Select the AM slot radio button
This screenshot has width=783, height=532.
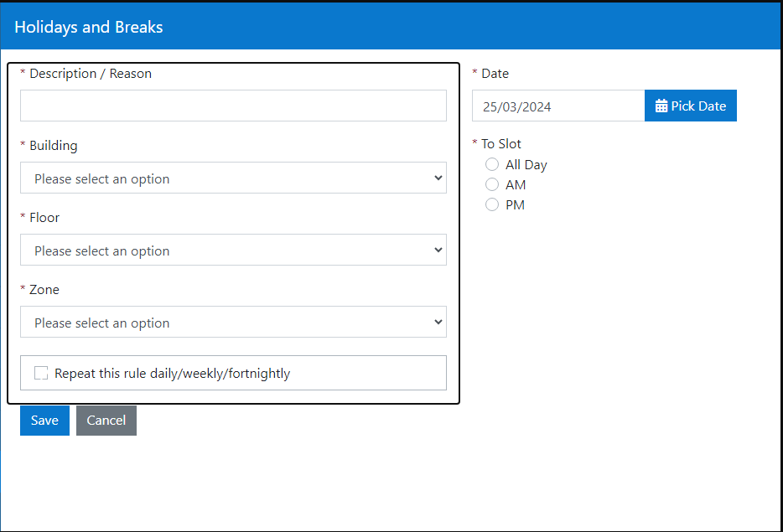pos(492,184)
